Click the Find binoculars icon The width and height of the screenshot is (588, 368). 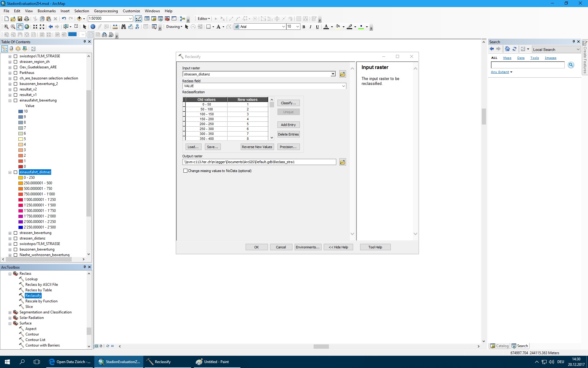coord(123,27)
